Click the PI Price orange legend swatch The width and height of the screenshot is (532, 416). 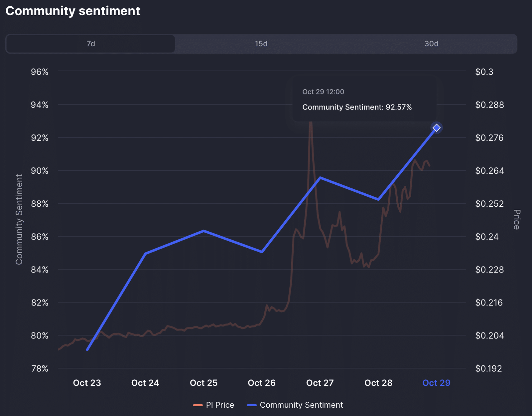198,405
